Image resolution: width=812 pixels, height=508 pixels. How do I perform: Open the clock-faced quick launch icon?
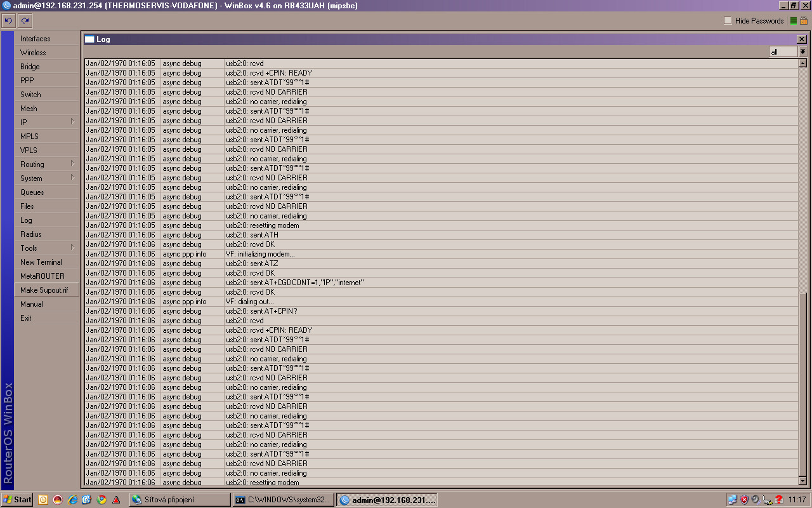43,500
